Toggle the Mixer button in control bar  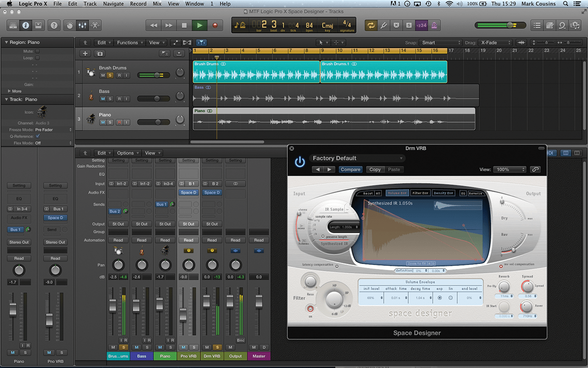(x=83, y=25)
